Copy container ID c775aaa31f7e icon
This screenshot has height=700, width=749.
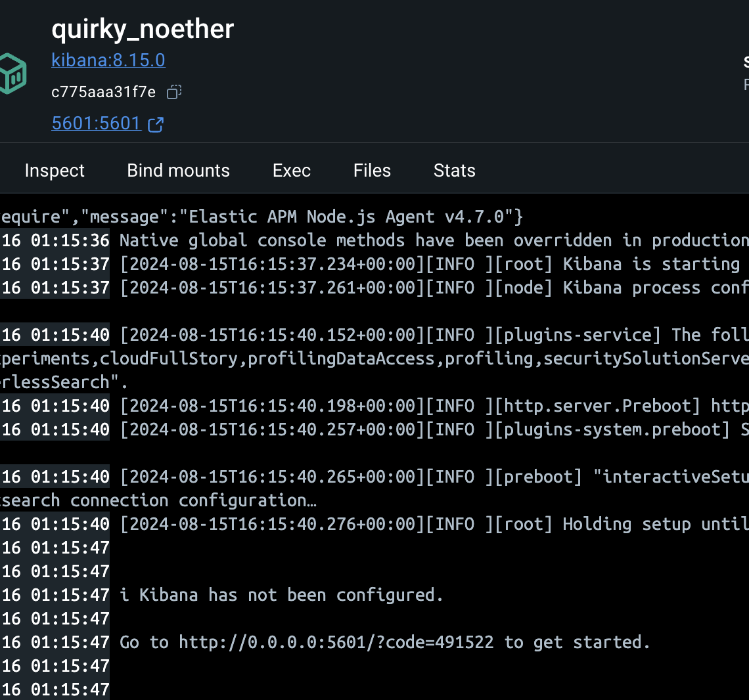(x=174, y=92)
